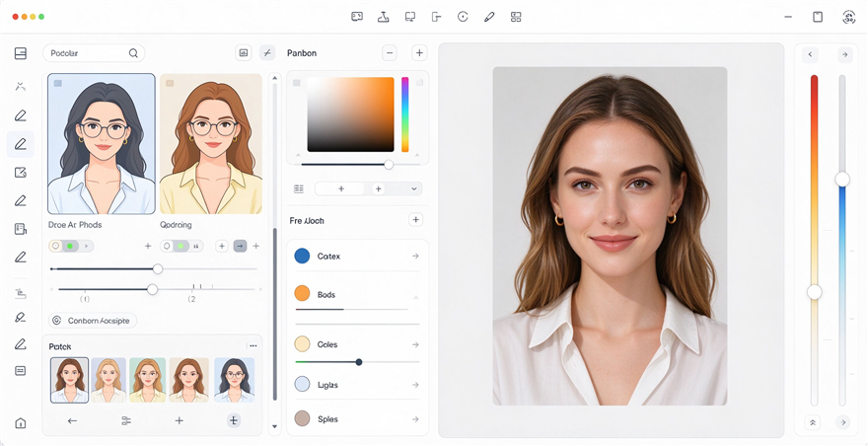Screen dimensions: 868x446
Task: Click the search magnifier in Podolar field
Action: click(133, 53)
